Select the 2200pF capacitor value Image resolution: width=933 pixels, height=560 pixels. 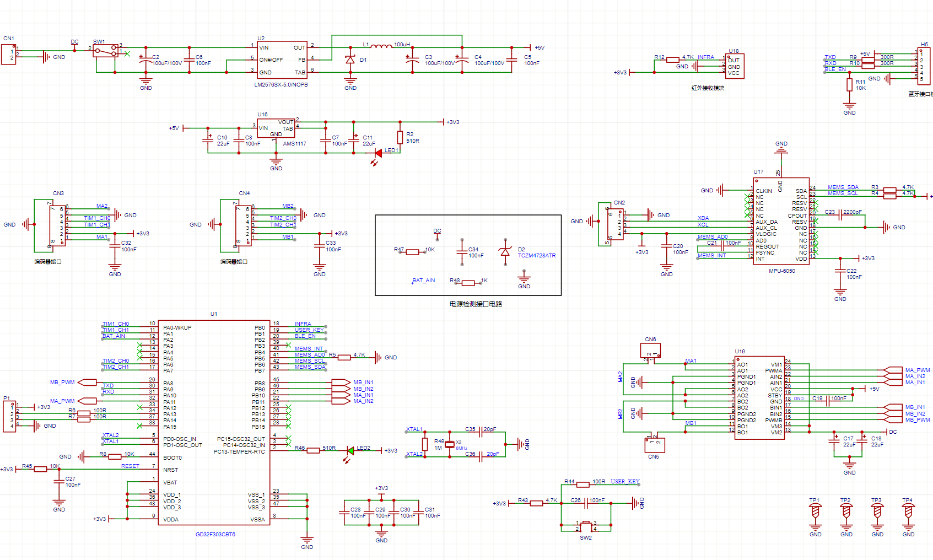pos(854,212)
